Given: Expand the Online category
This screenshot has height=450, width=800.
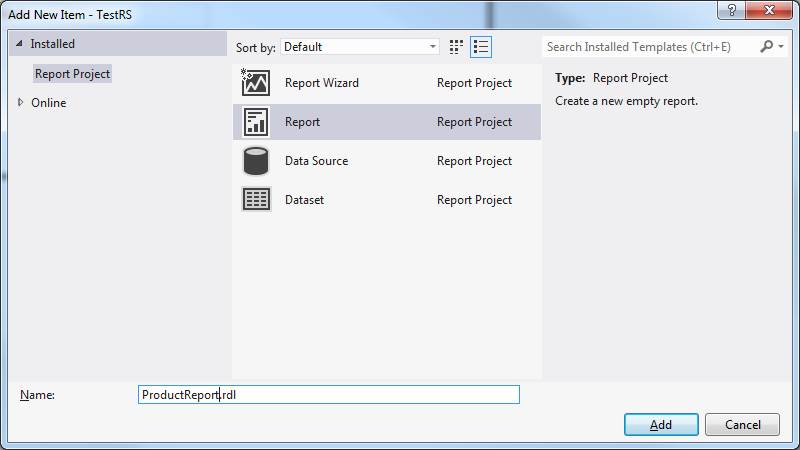Looking at the screenshot, I should tap(19, 102).
